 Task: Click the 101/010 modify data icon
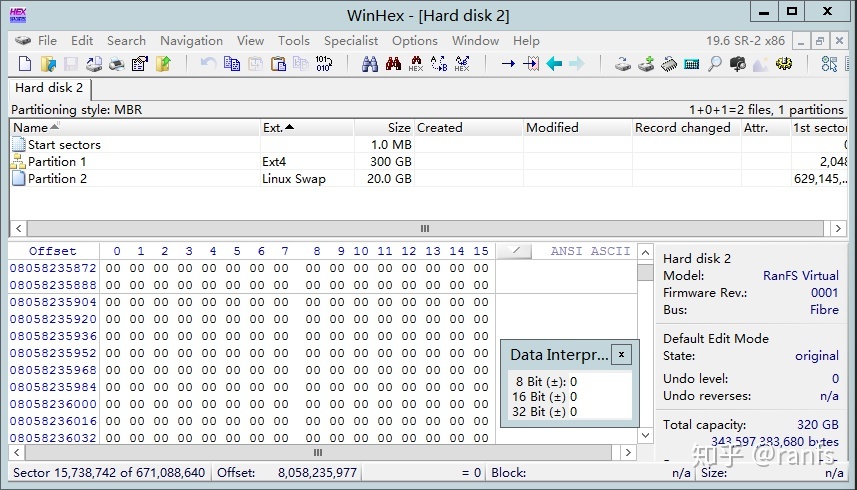pos(324,64)
